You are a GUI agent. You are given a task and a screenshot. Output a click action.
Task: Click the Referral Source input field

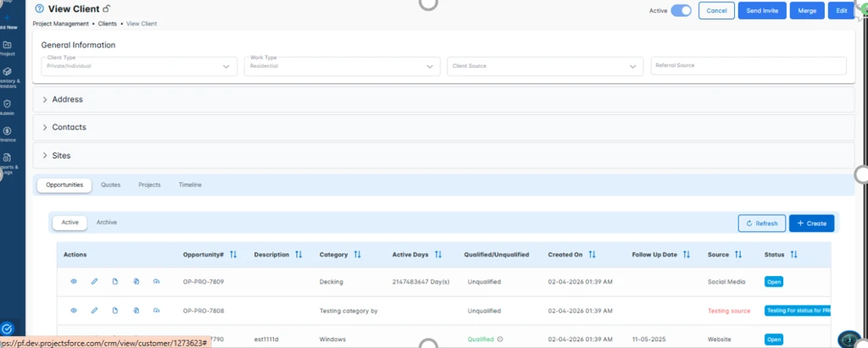(748, 66)
